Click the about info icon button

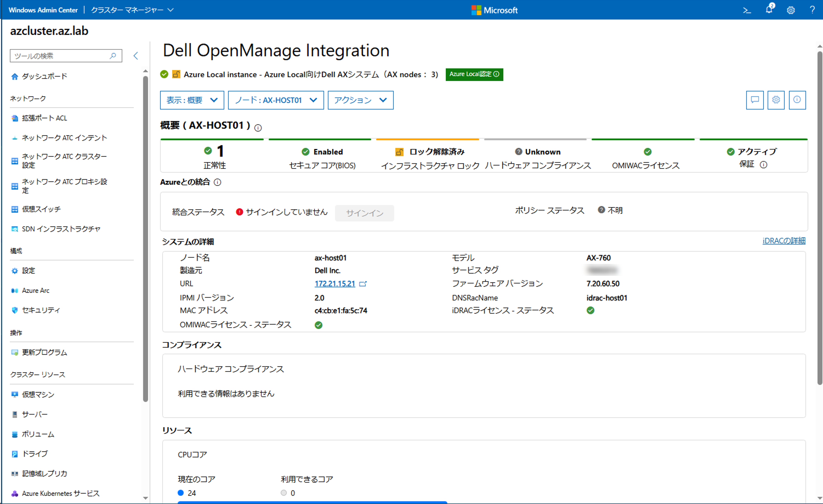[x=797, y=100]
